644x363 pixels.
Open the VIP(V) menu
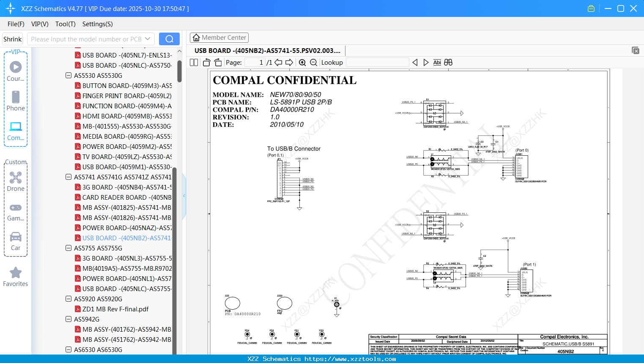[x=40, y=24]
